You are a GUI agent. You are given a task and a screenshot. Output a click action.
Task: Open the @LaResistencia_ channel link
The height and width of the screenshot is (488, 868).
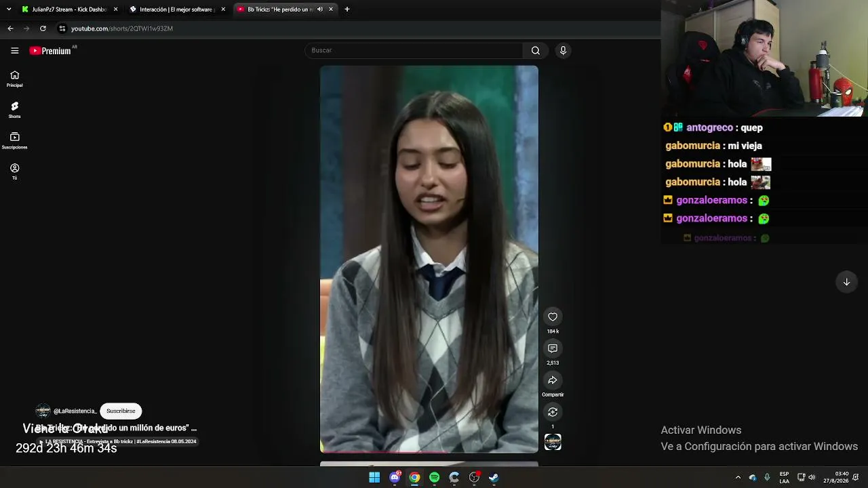[x=75, y=411]
